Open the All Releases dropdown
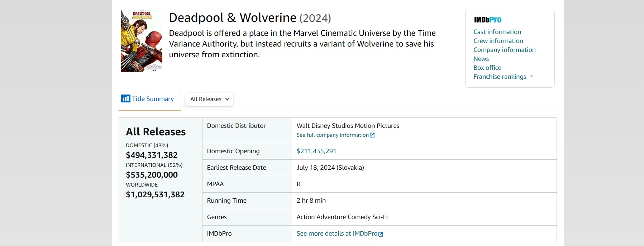The width and height of the screenshot is (644, 246). tap(209, 99)
